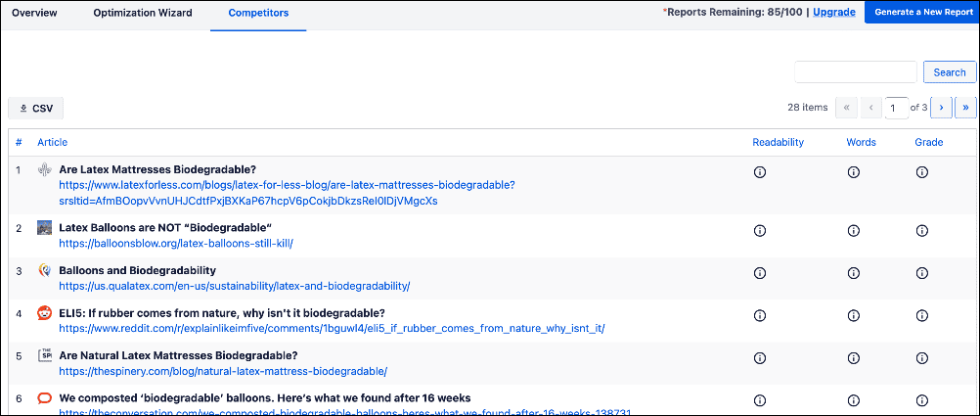Image resolution: width=980 pixels, height=416 pixels.
Task: Click Readability info icon for Latex Balloons NOT row
Action: point(760,231)
